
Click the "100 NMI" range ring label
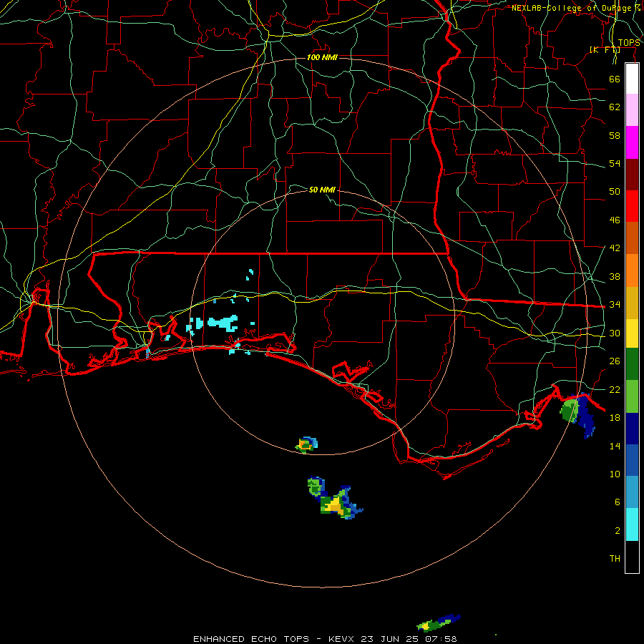click(x=322, y=57)
